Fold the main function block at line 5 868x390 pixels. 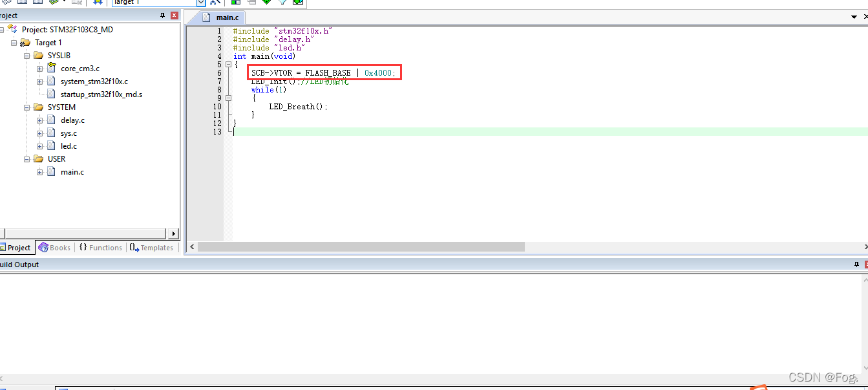click(x=228, y=65)
